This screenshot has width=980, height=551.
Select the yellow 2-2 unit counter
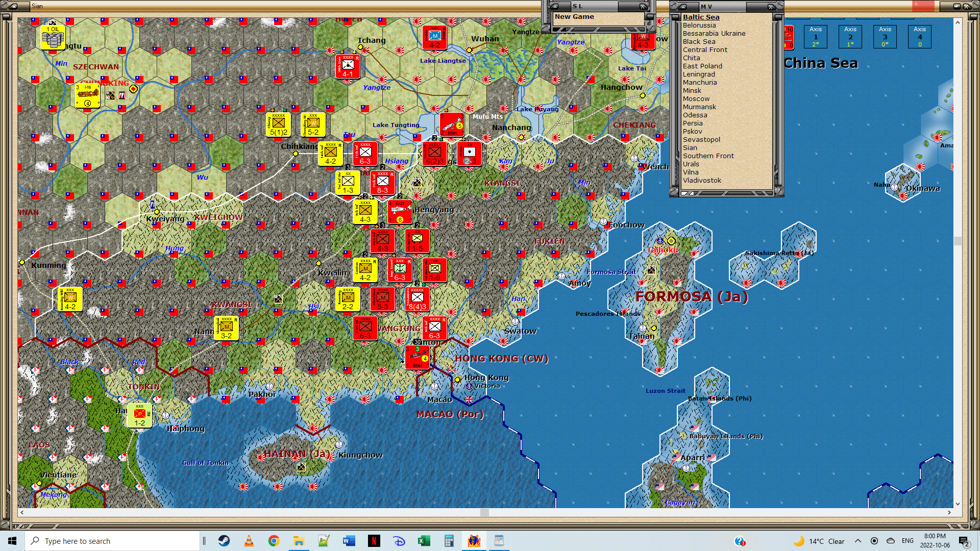[348, 299]
